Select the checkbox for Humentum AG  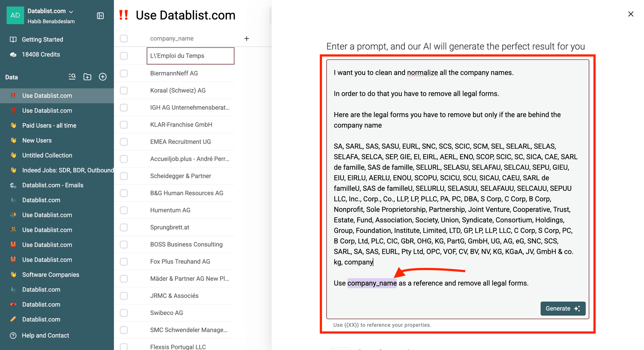tap(124, 210)
